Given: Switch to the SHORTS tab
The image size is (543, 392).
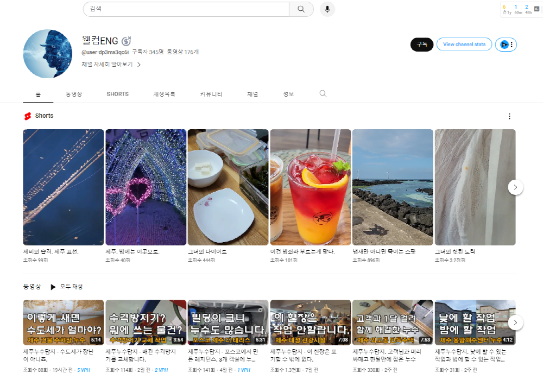Looking at the screenshot, I should 117,94.
